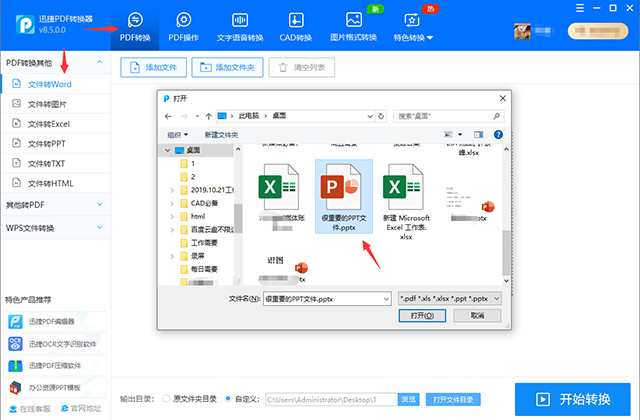This screenshot has height=420, width=640.
Task: Open recent locations dropdown arrow
Action: (197, 116)
